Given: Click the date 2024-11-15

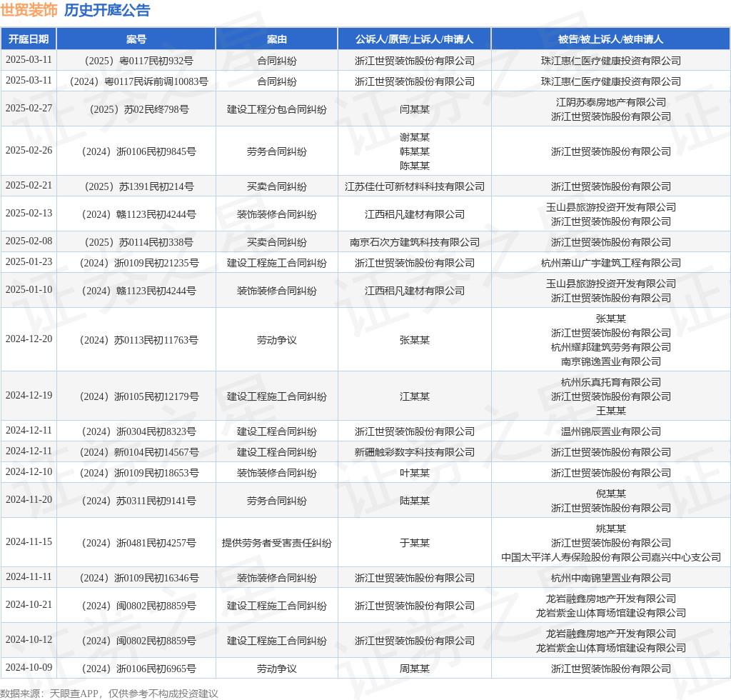Looking at the screenshot, I should coord(29,541).
